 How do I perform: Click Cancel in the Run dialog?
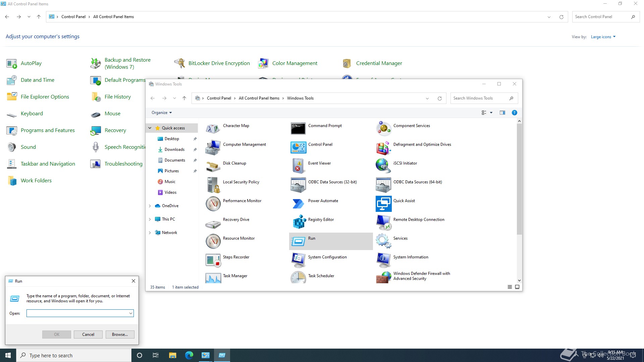coord(88,335)
